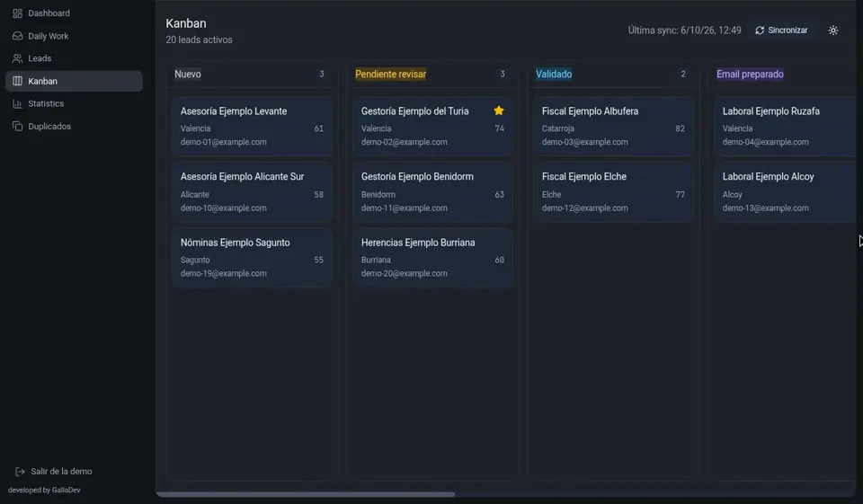Click the email demo-20@example.com

tap(404, 273)
